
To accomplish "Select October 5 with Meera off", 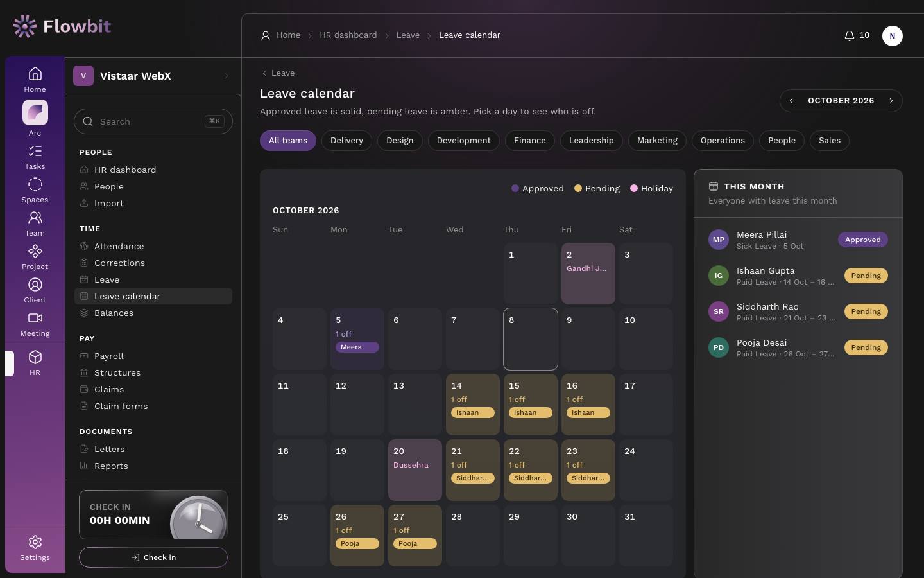I will tap(357, 339).
